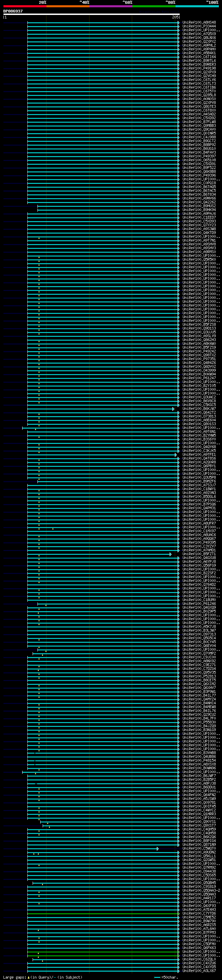The width and height of the screenshot is (222, 980).
Task: Open hit UniRef100_Q8LNX6
Action: pos(199,38)
